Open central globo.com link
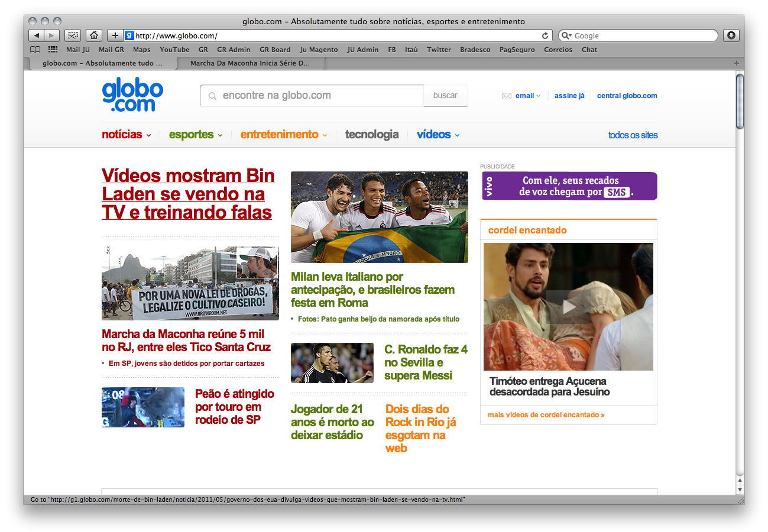The image size is (768, 532). coord(627,96)
